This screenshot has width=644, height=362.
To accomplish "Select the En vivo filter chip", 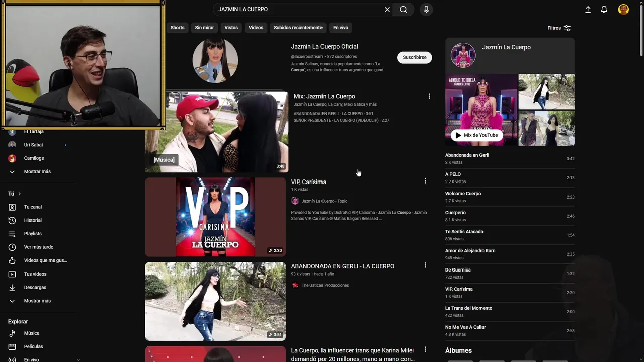I will [341, 28].
